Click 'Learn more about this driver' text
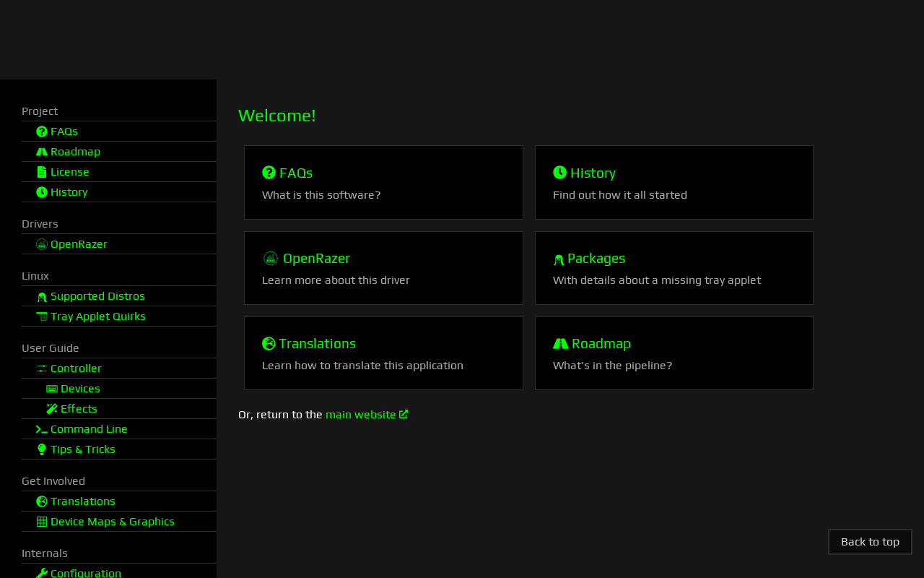 [336, 280]
